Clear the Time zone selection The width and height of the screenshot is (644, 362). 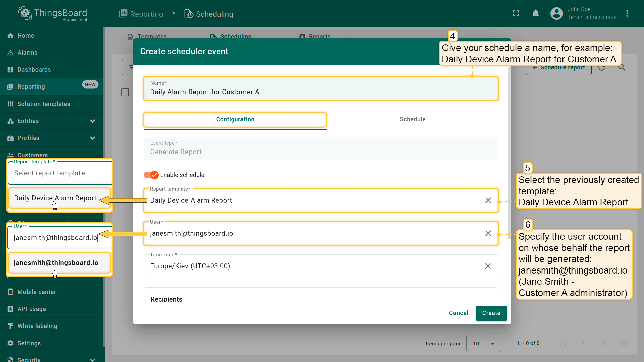(488, 266)
